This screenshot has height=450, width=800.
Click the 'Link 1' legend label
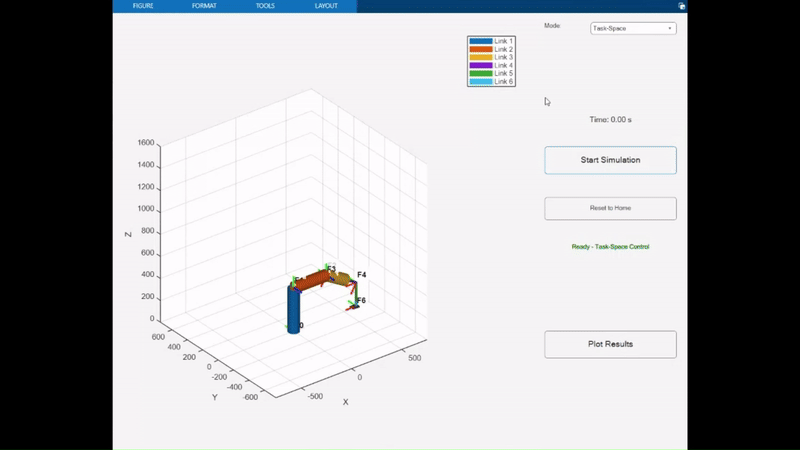(x=504, y=41)
